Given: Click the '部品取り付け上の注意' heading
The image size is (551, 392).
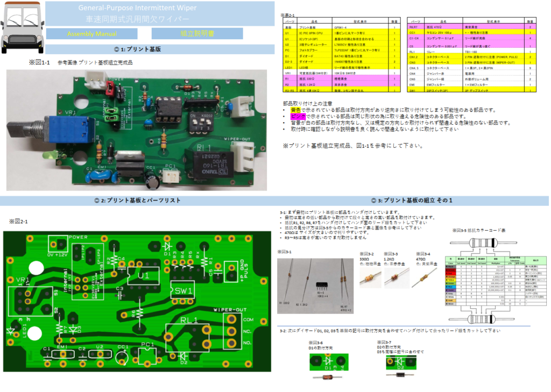Looking at the screenshot, I should click(307, 104).
